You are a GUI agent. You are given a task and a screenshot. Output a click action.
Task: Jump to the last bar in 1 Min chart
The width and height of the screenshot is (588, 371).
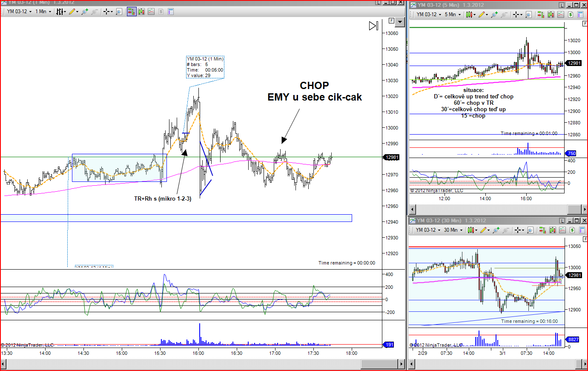coord(373,26)
